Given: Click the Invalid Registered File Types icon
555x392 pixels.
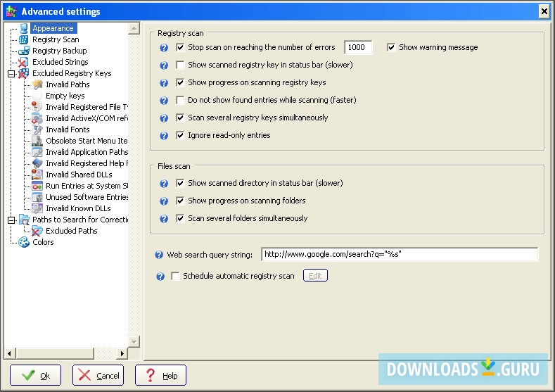Looking at the screenshot, I should coord(37,107).
